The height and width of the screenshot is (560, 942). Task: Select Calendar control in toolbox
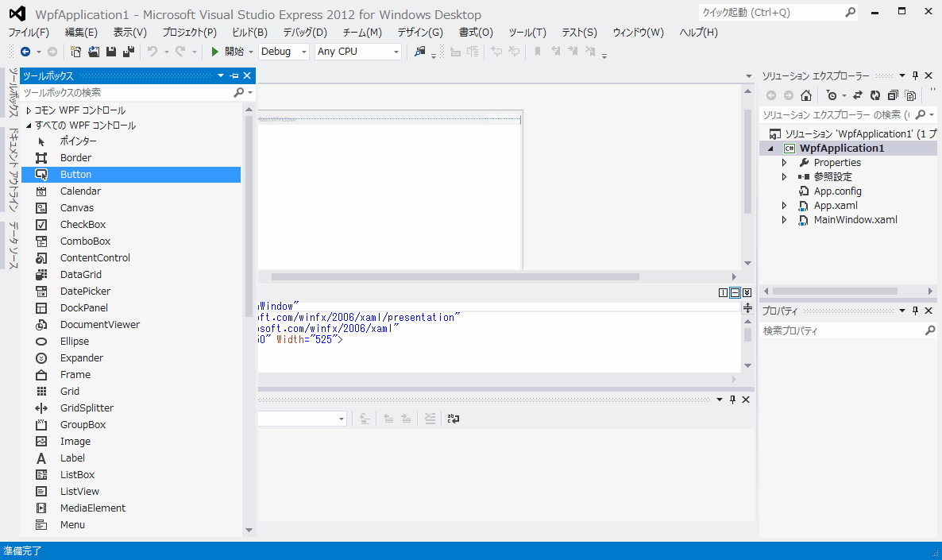click(131, 191)
